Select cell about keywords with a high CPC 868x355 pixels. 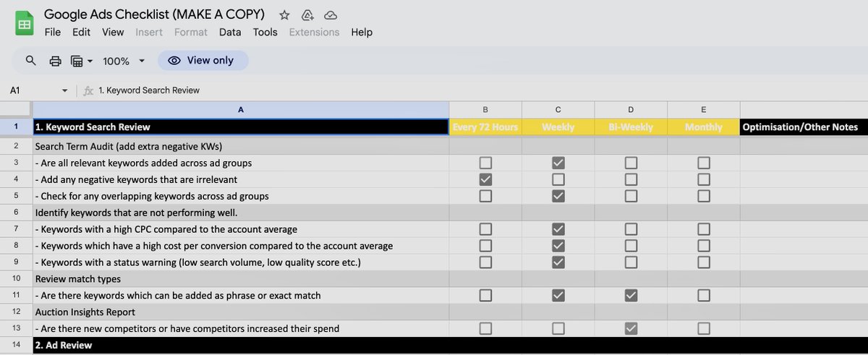pyautogui.click(x=241, y=229)
